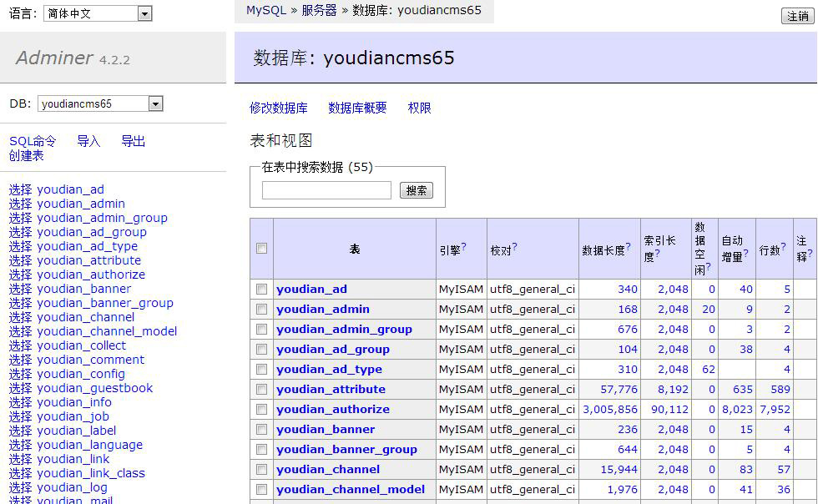
Task: Click the 导出 export link
Action: pyautogui.click(x=133, y=141)
